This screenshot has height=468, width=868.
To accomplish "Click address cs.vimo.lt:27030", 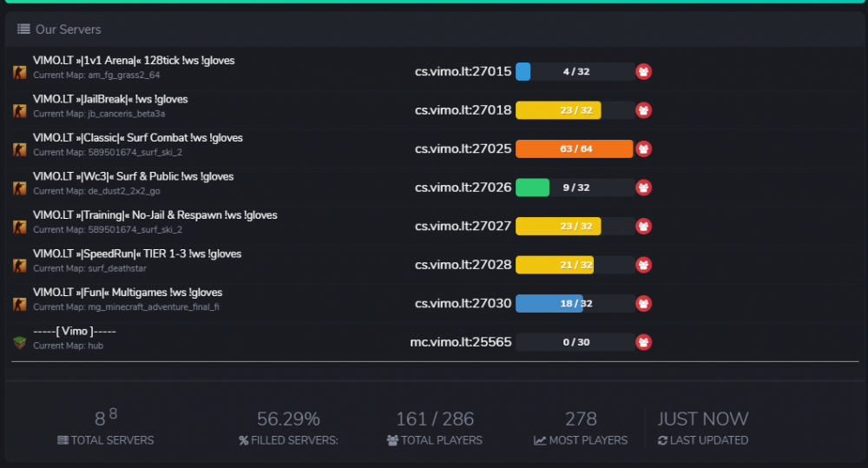I will (x=464, y=304).
